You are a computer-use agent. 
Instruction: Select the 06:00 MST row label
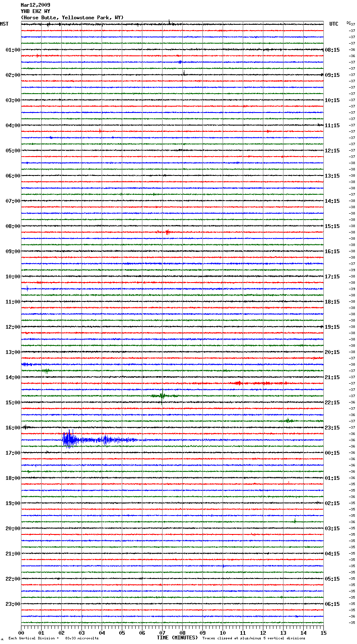13,176
